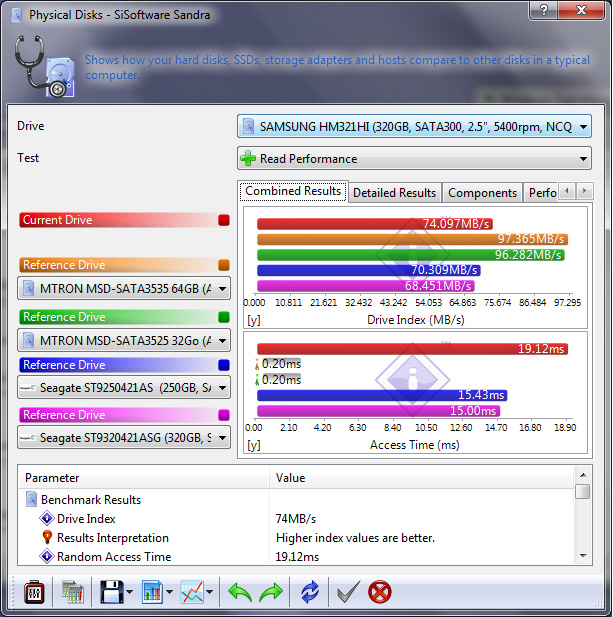Open the Test type Read Performance dropdown
The image size is (613, 617).
[x=414, y=159]
